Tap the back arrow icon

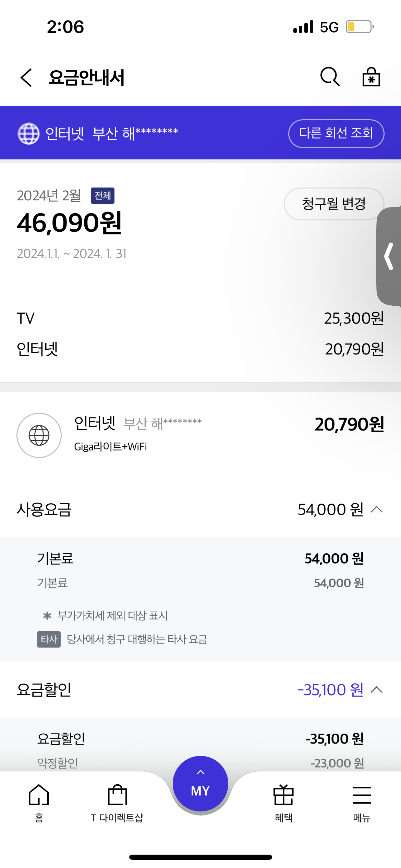(26, 77)
